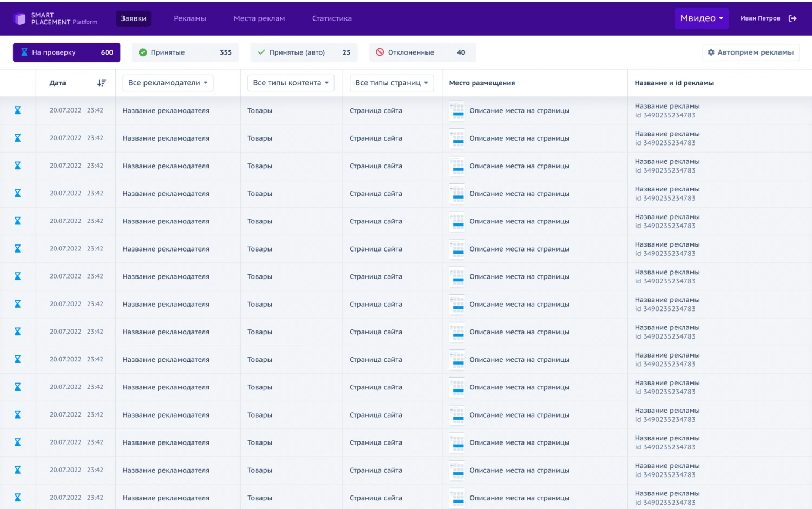Switch to the Рекламы navigation tab
This screenshot has width=812, height=509.
(189, 18)
